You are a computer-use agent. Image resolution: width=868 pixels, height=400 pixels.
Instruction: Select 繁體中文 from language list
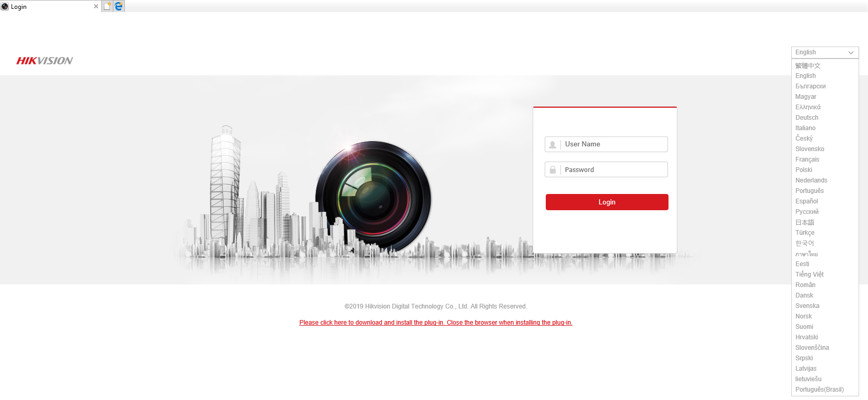pos(808,65)
